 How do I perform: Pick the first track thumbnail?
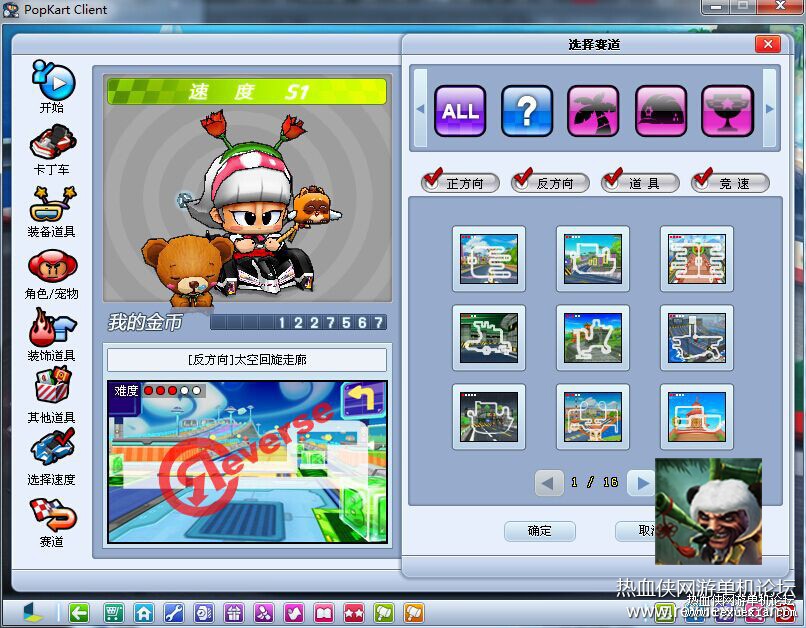(489, 259)
